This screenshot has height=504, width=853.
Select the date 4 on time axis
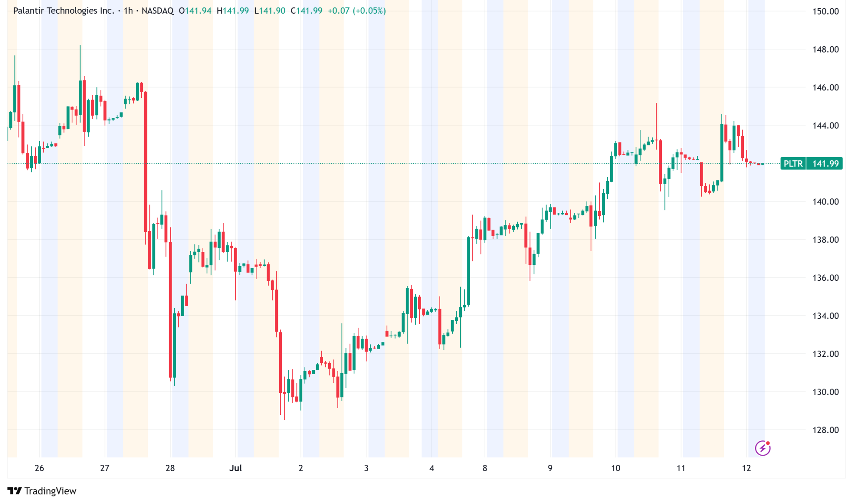point(431,468)
